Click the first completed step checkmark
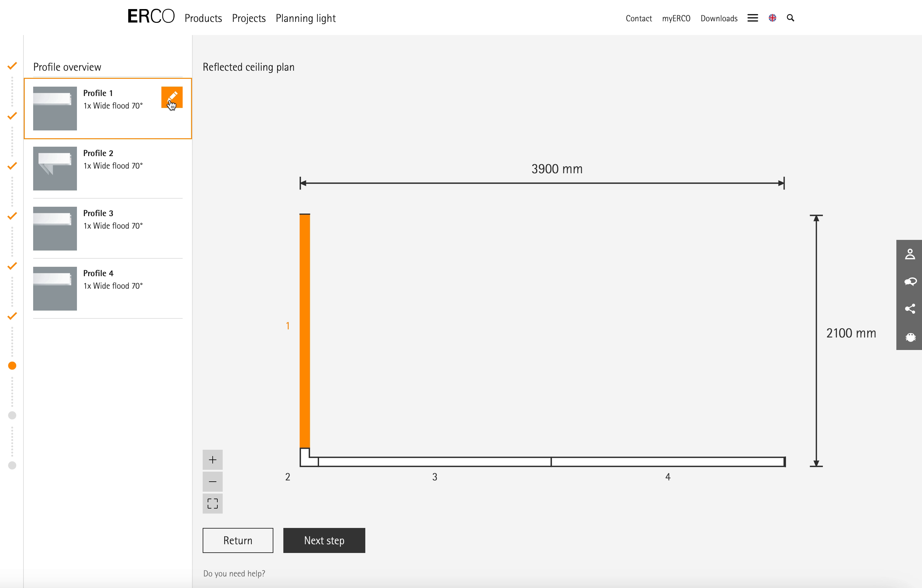Image resolution: width=922 pixels, height=588 pixels. point(12,66)
